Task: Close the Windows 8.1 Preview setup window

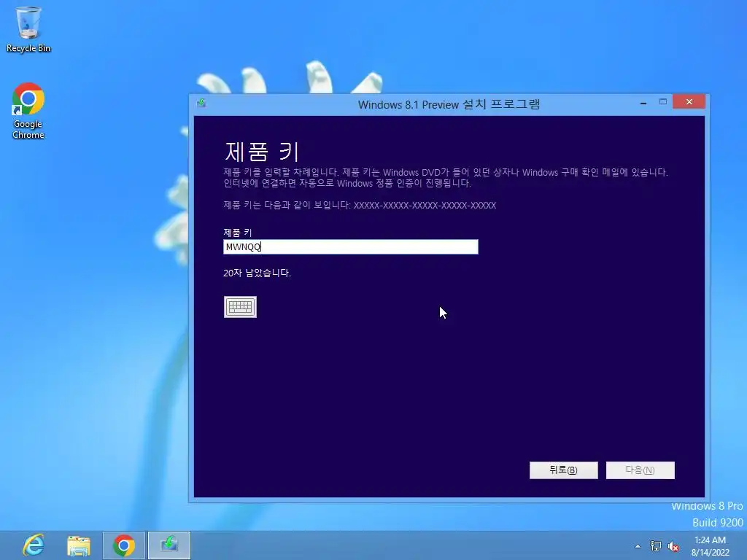Action: click(689, 101)
